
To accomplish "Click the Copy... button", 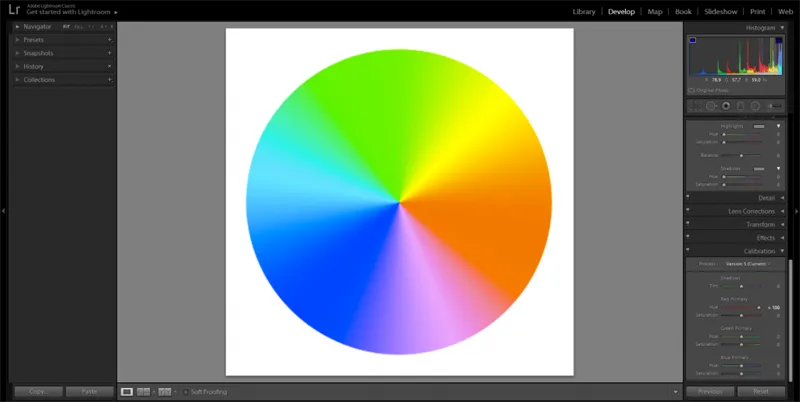I will click(x=38, y=392).
